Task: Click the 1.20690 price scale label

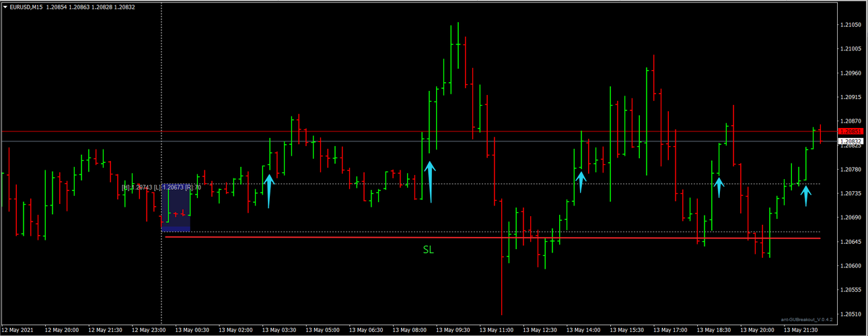Action: click(x=851, y=217)
